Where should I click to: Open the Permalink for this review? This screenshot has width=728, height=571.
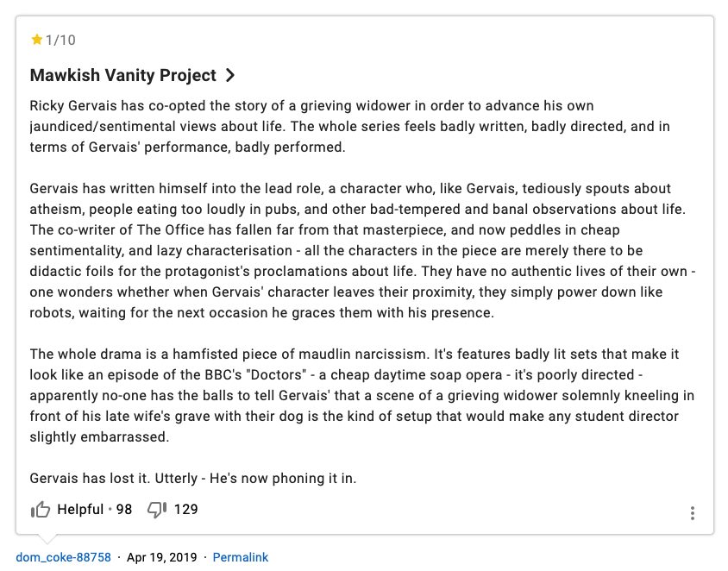(x=241, y=557)
